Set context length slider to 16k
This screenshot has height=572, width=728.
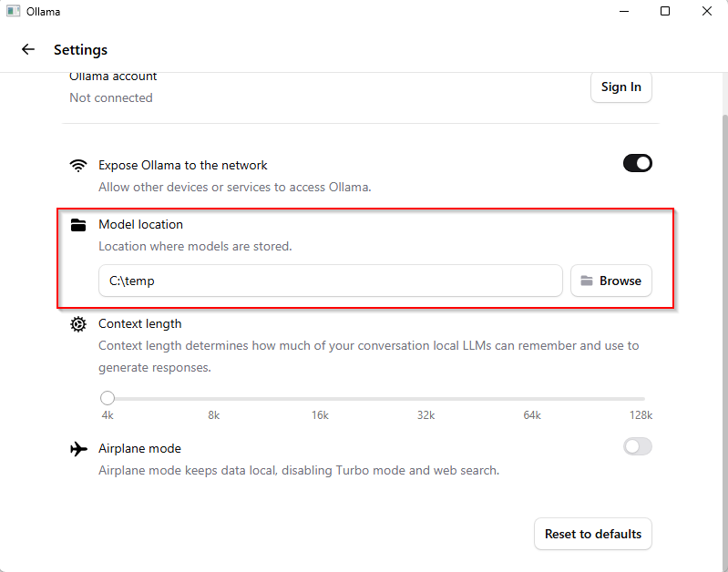(x=320, y=398)
